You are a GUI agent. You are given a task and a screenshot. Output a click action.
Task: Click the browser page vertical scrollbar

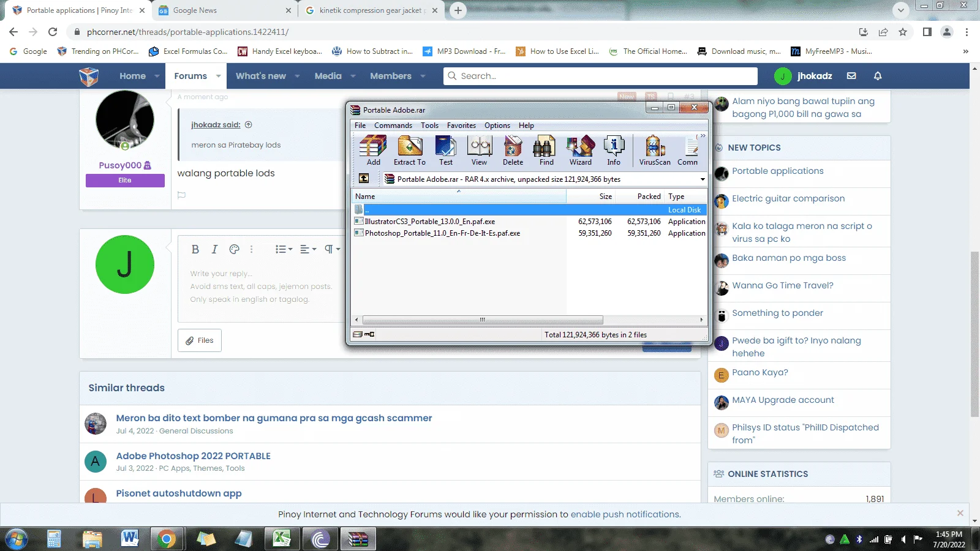tap(974, 334)
